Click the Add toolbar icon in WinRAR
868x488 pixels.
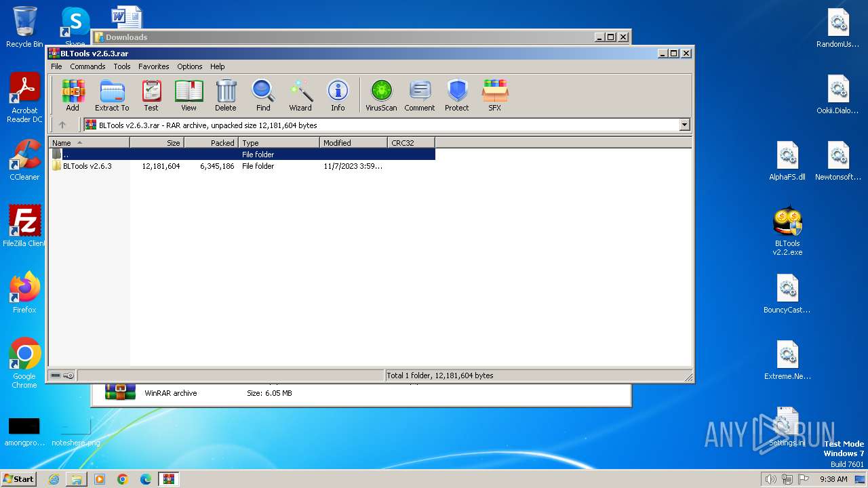click(73, 95)
